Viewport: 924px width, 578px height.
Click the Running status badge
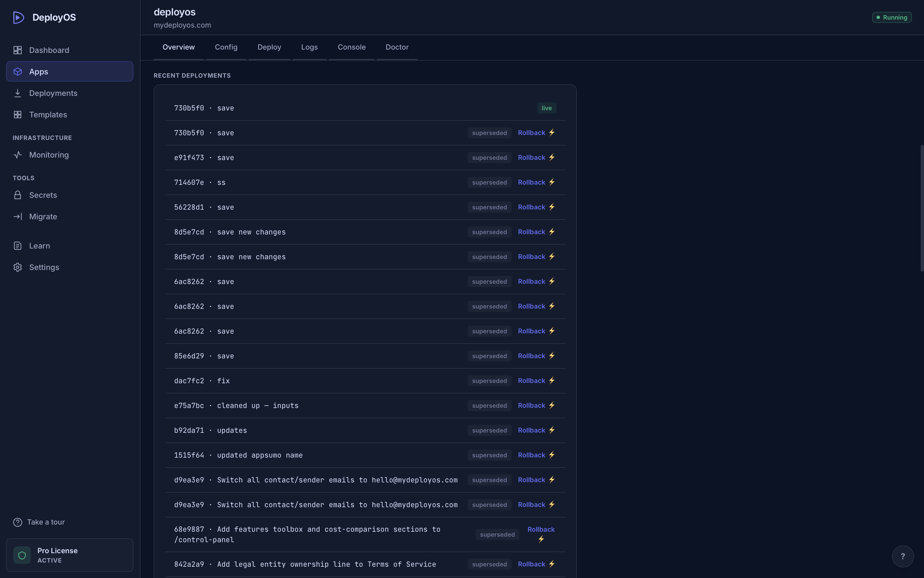pos(892,18)
